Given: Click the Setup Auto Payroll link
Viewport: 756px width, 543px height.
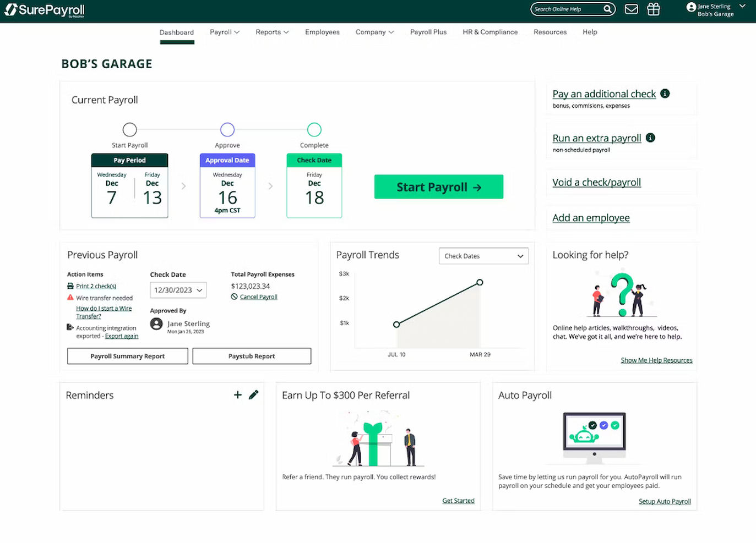Looking at the screenshot, I should pos(664,501).
